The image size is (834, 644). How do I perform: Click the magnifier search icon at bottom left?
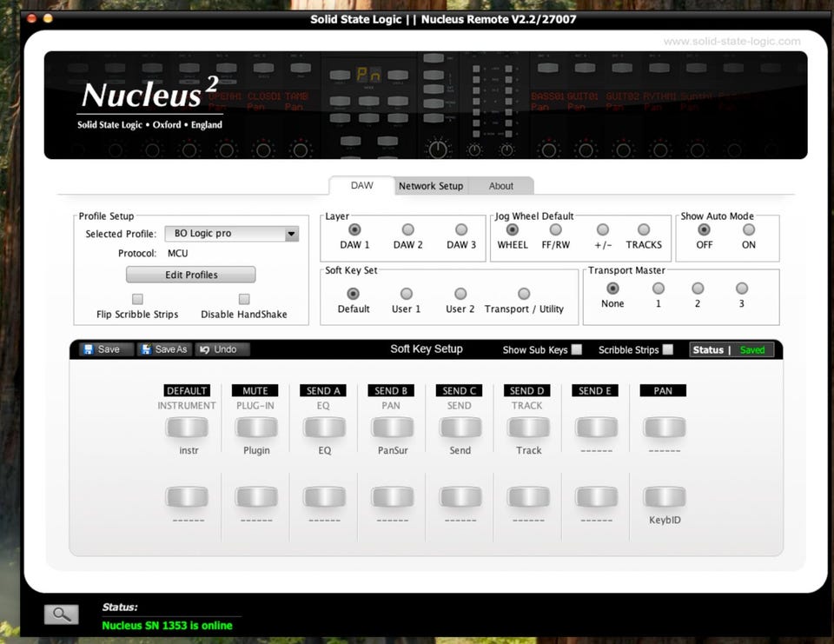[x=61, y=614]
